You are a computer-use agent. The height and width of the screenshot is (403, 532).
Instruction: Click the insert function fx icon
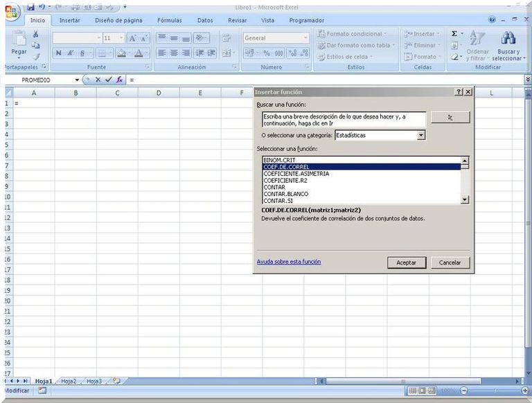pyautogui.click(x=120, y=80)
